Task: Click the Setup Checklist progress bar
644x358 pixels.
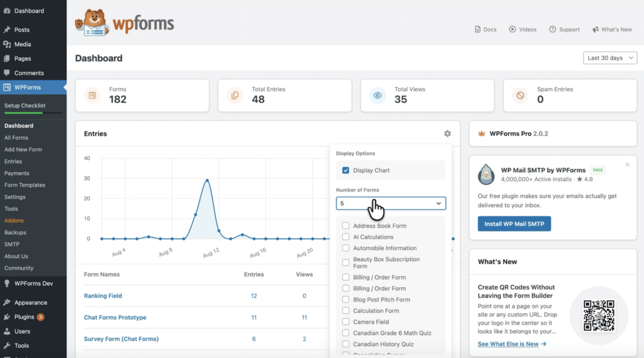Action: (x=33, y=113)
